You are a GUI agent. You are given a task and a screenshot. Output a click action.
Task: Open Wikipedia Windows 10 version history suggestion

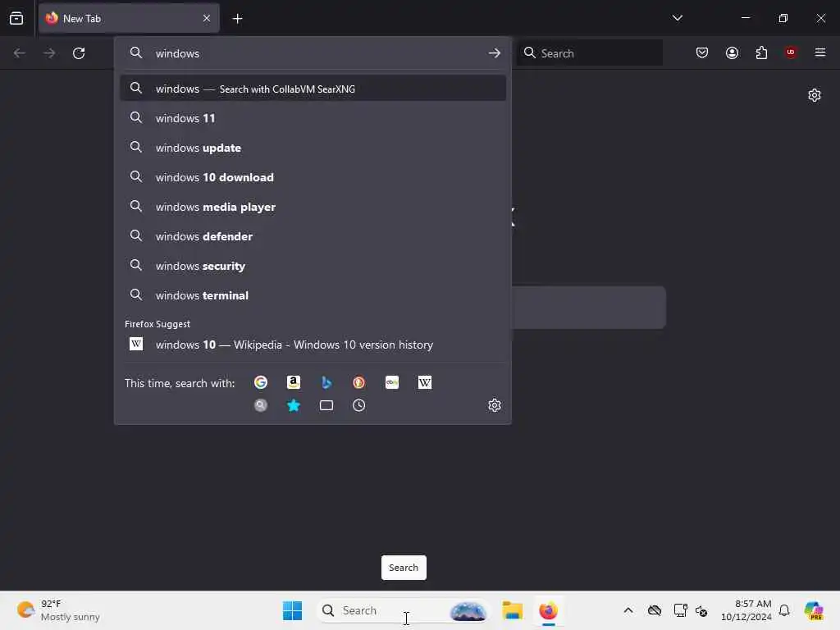(x=313, y=345)
